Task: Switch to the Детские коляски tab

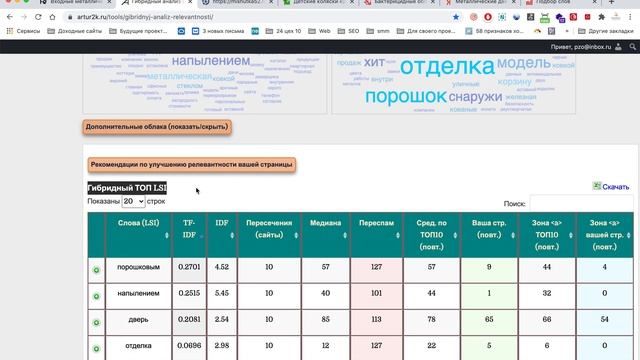Action: 319,2
